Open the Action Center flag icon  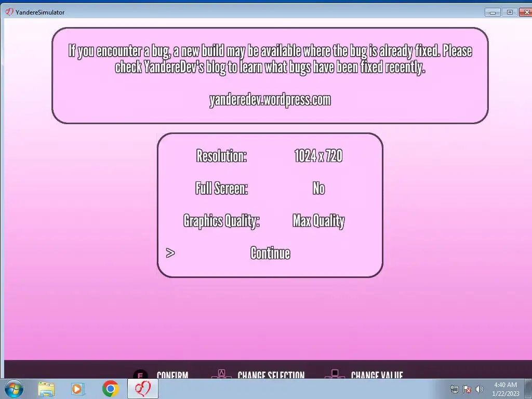click(467, 389)
